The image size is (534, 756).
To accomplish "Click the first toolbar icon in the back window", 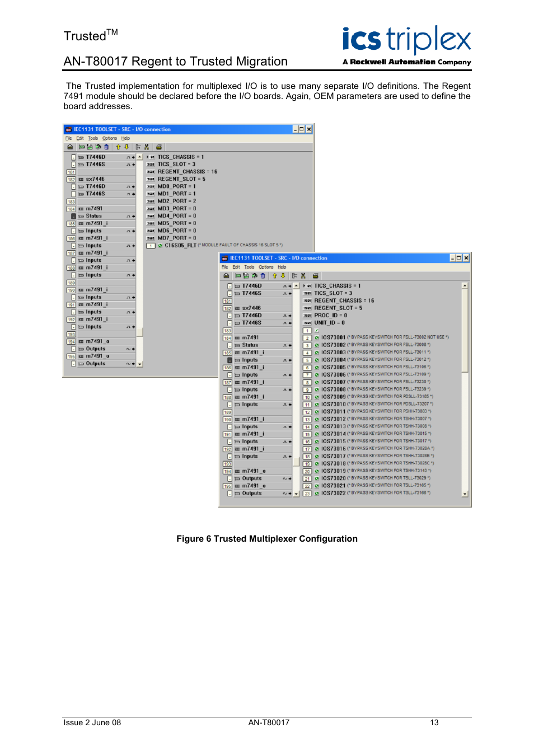I will point(70,147).
